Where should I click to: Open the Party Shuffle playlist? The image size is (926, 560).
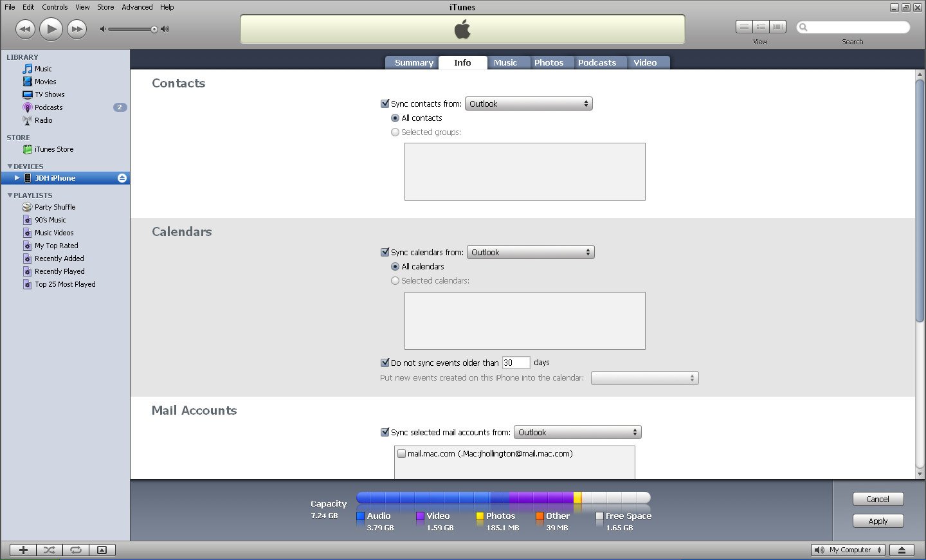(x=55, y=207)
